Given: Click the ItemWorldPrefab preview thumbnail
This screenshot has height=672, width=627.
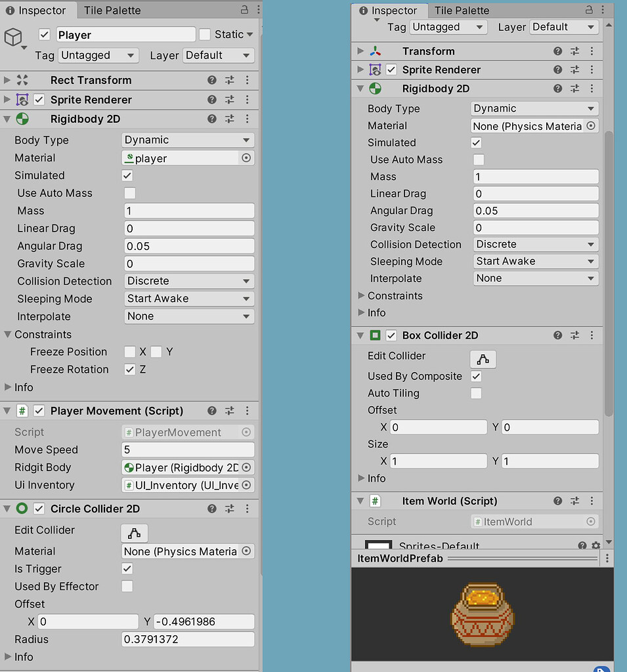Looking at the screenshot, I should [483, 614].
